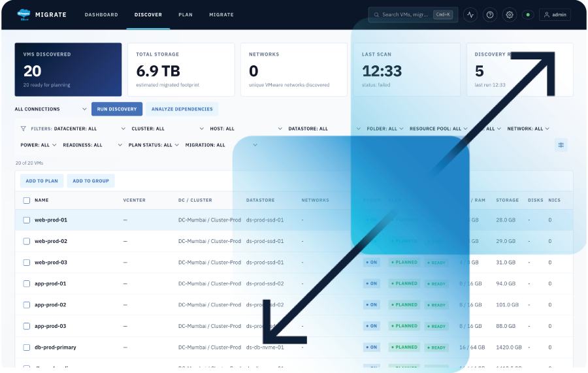Click the green connection status indicator
The height and width of the screenshot is (373, 588).
528,14
